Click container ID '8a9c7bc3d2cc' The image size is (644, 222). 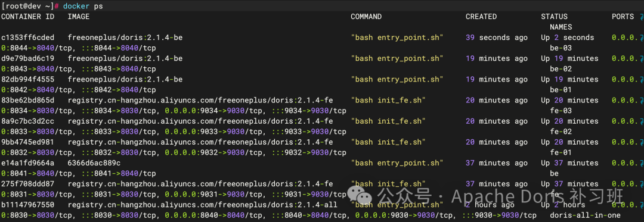[27, 121]
